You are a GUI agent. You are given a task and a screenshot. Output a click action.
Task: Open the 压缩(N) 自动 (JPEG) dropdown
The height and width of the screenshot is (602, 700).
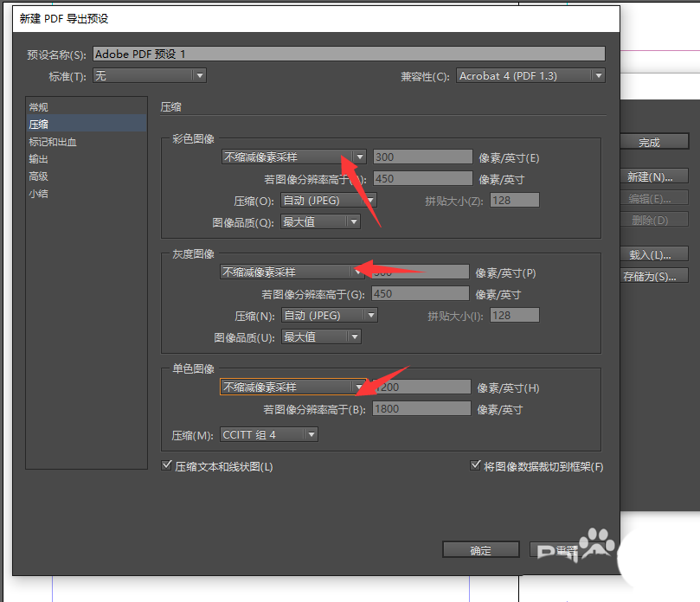[330, 316]
